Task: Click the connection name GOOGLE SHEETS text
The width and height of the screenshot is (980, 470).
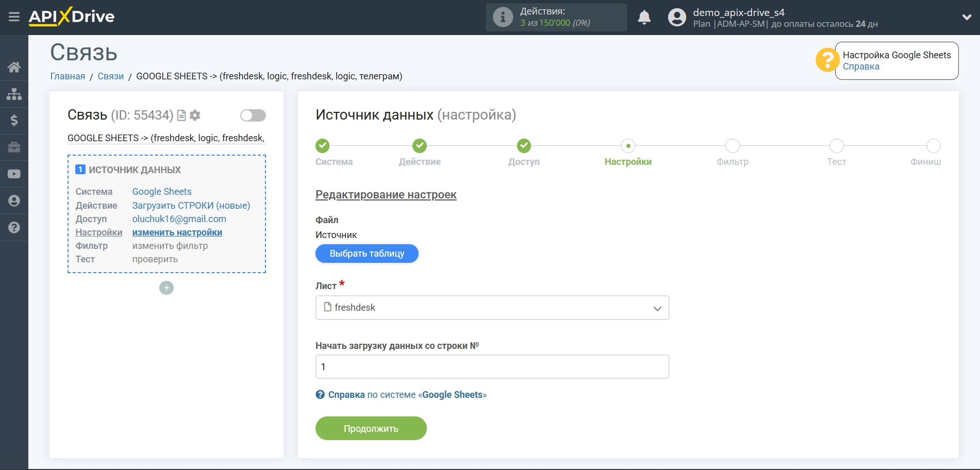Action: click(x=166, y=138)
